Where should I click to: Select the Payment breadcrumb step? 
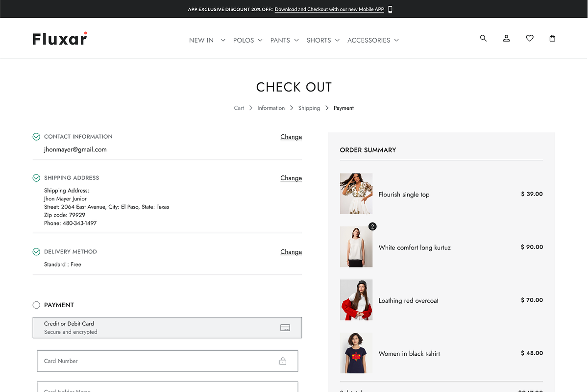coord(343,108)
